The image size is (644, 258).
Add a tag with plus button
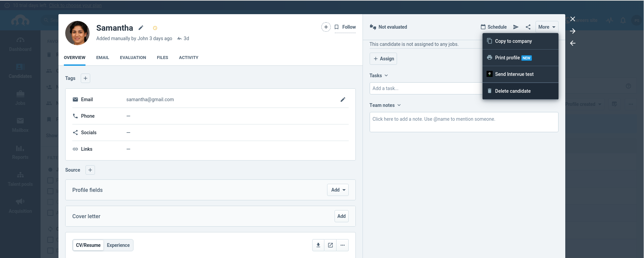coord(85,78)
